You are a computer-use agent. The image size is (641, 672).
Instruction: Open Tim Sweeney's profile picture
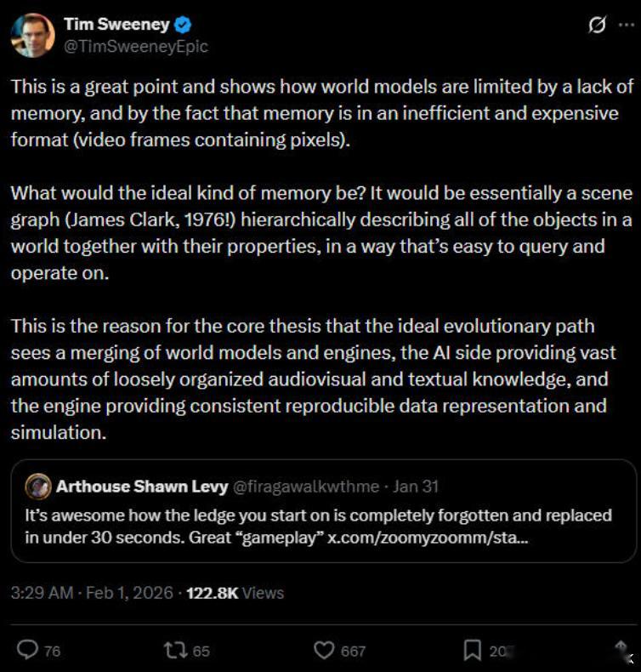coord(32,35)
